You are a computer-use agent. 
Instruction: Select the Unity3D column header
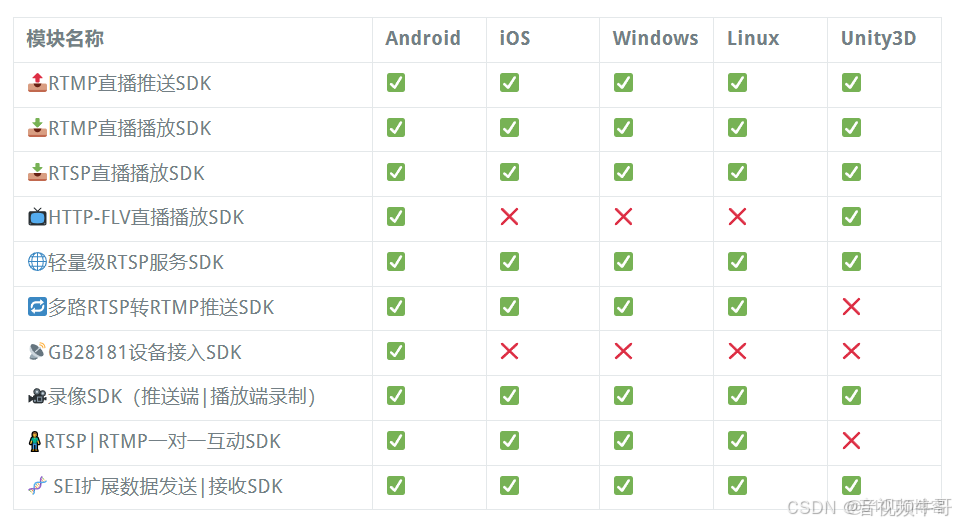click(x=878, y=39)
